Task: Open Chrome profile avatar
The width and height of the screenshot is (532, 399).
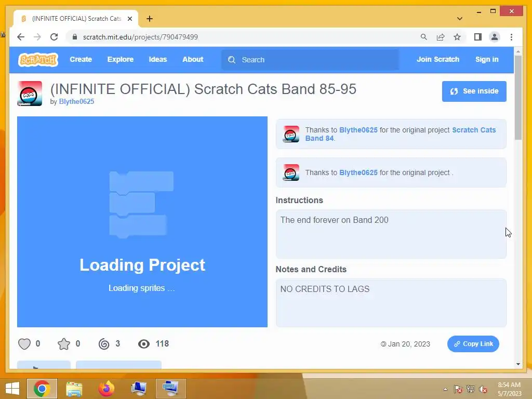Action: coord(495,37)
